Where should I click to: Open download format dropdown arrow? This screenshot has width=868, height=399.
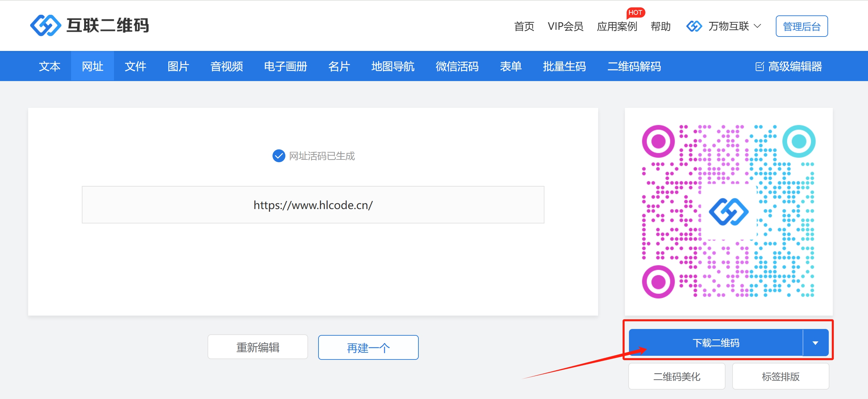coord(815,343)
